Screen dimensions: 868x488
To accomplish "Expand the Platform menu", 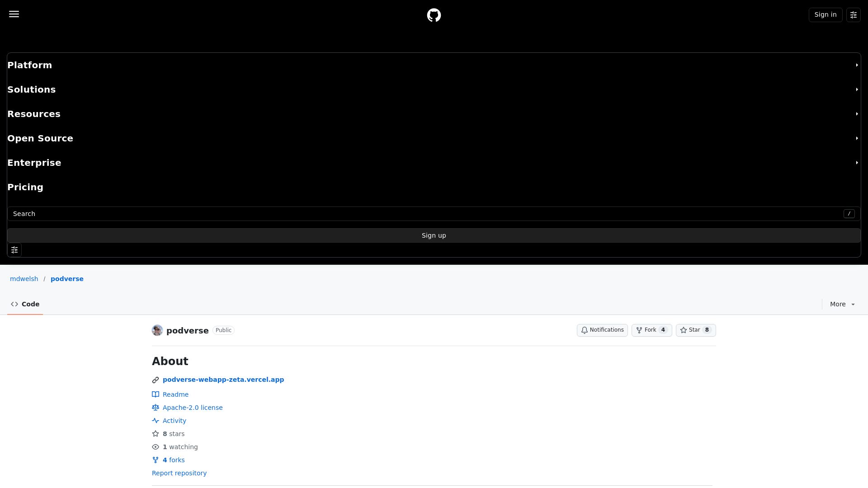I will pos(434,65).
